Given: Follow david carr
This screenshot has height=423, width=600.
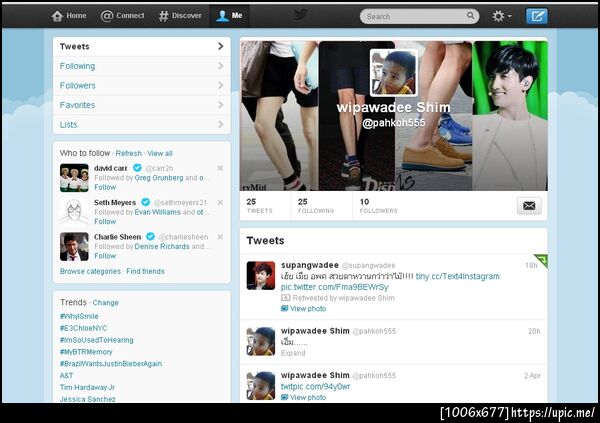Looking at the screenshot, I should pyautogui.click(x=105, y=187).
